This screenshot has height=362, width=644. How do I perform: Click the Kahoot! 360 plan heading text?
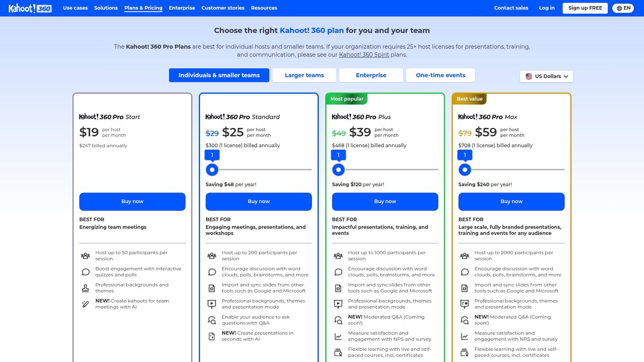(x=312, y=31)
